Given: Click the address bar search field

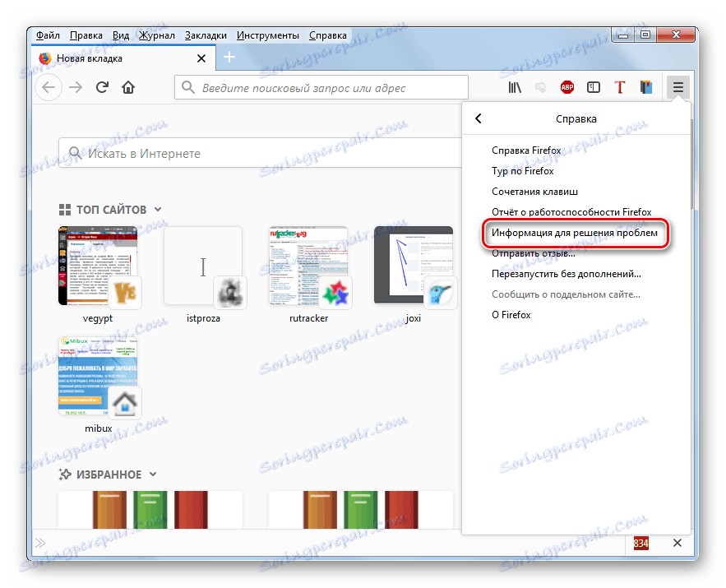Looking at the screenshot, I should click(321, 87).
